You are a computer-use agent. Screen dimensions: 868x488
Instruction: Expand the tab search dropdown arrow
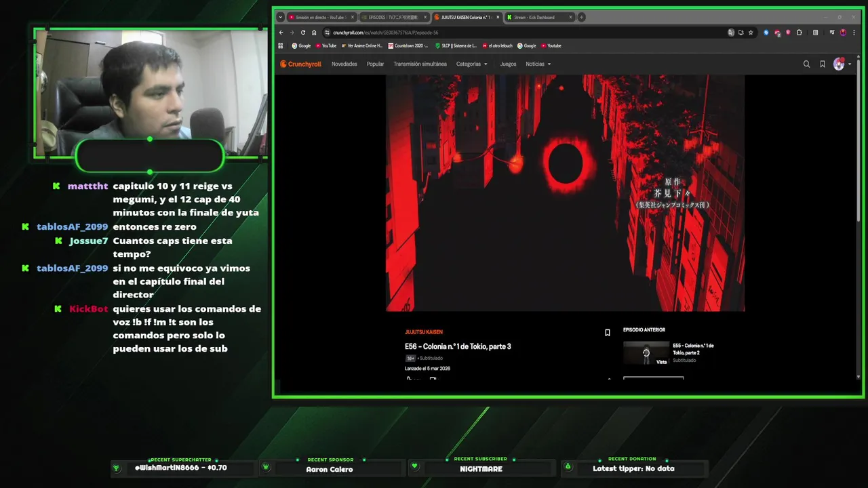click(x=281, y=17)
